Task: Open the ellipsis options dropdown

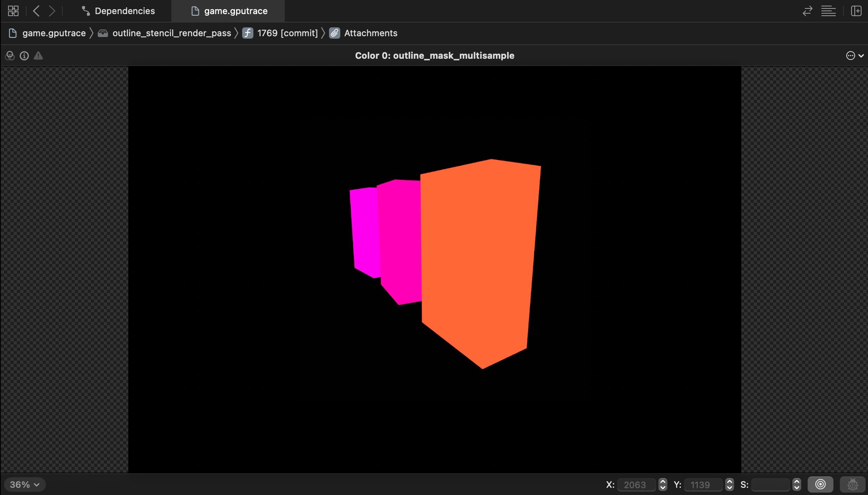Action: pos(855,56)
